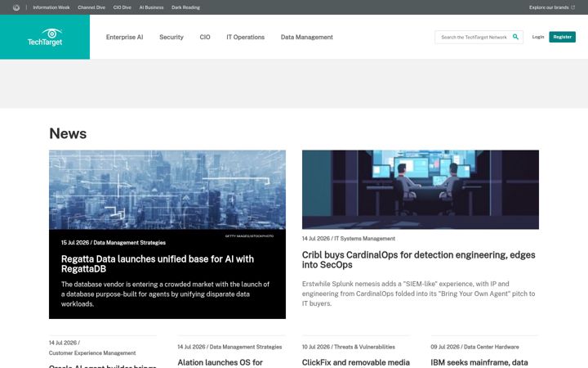
Task: Open Alation launches OS for headline
Action: [220, 363]
